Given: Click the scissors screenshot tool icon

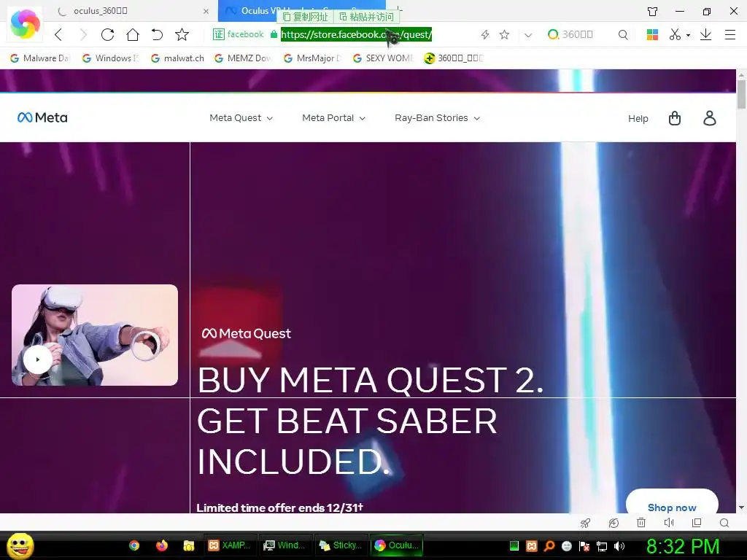Looking at the screenshot, I should pyautogui.click(x=675, y=34).
